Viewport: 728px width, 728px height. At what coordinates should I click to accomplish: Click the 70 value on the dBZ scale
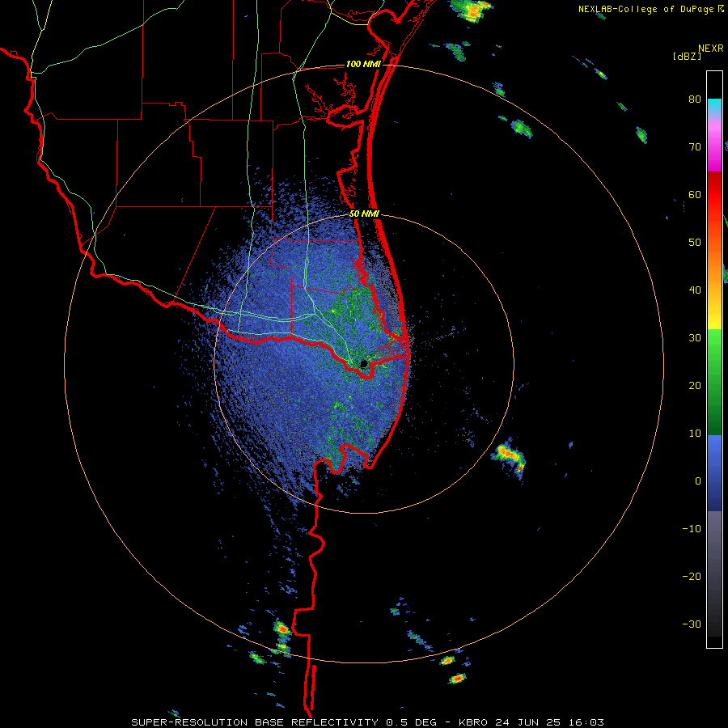tap(695, 147)
